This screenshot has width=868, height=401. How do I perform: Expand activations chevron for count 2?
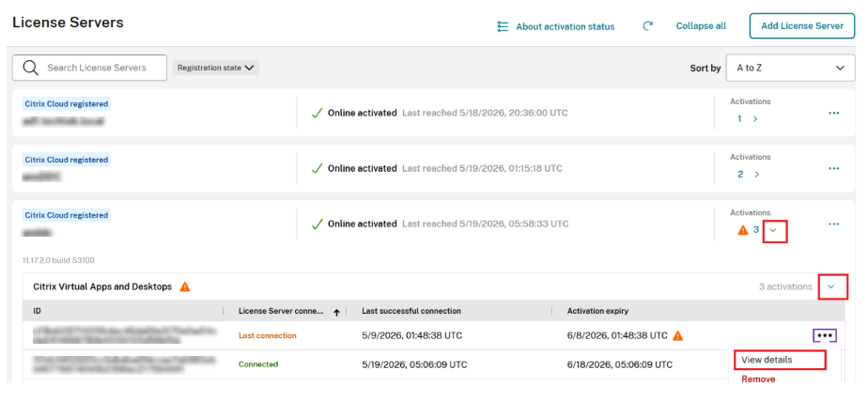tap(757, 175)
